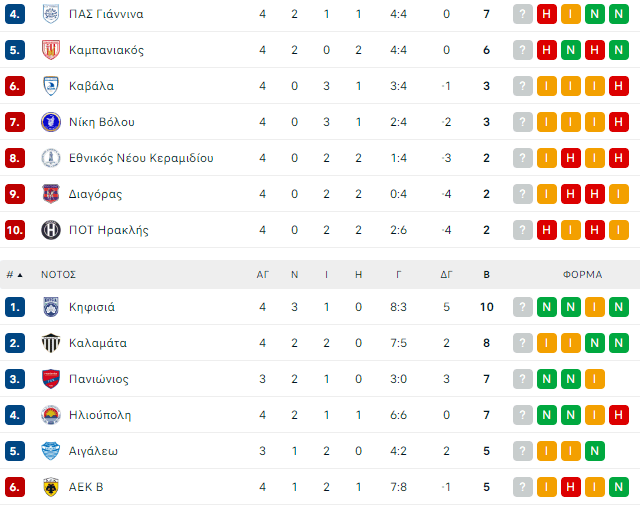Open the Εθνικός Νέου Κεραμιδίου team link
This screenshot has width=640, height=513.
click(x=141, y=158)
